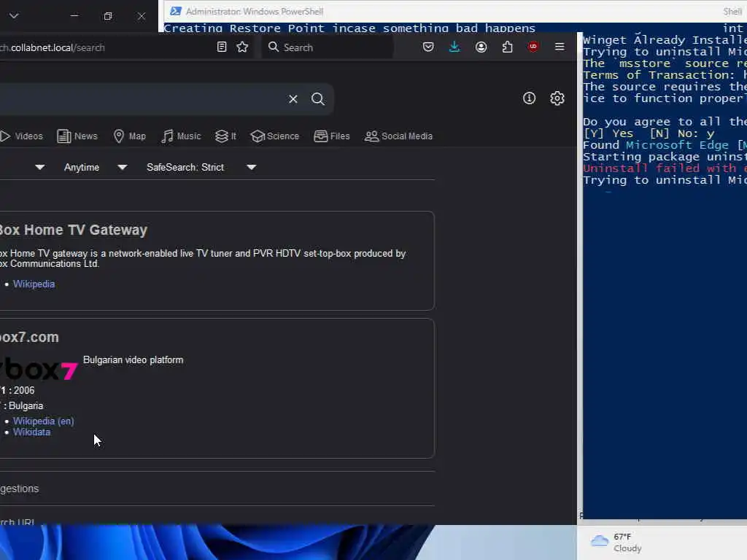Minimize the Firefox window
This screenshot has width=747, height=560.
tap(74, 16)
